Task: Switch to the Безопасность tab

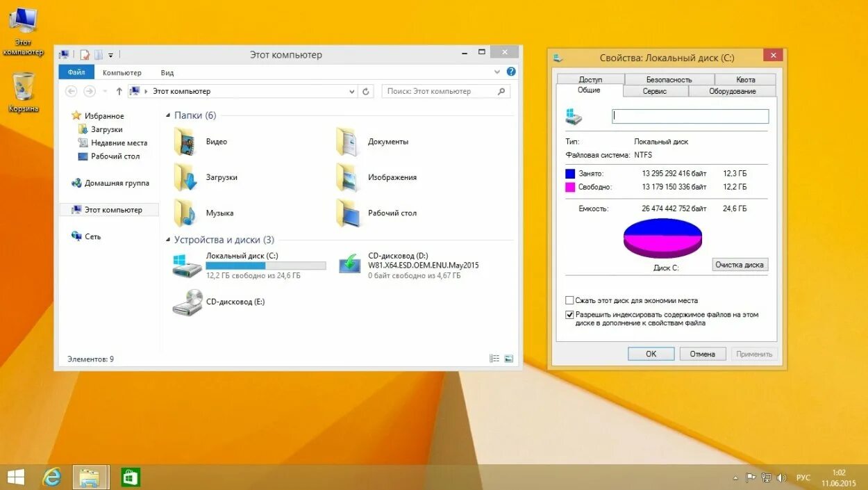Action: (669, 79)
